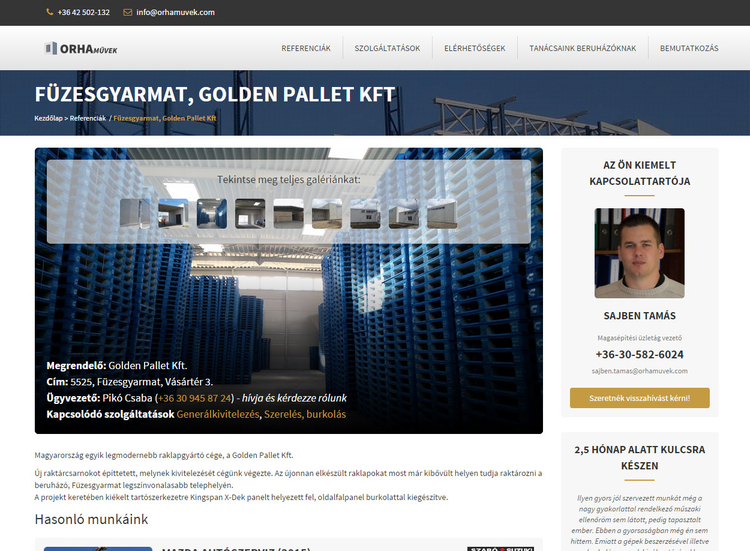Screen dimensions: 750x551
Task: Click Kezdőlap in the breadcrumb
Action: pos(49,118)
